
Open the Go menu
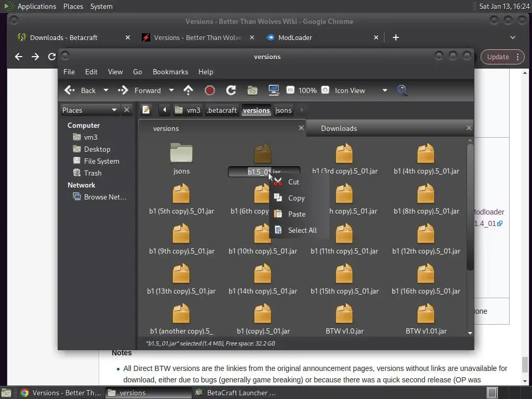(137, 72)
